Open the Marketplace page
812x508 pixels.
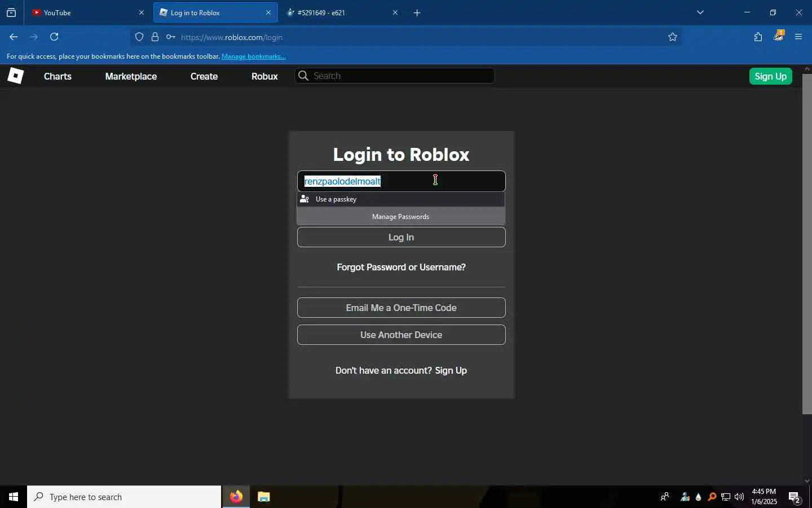point(131,76)
